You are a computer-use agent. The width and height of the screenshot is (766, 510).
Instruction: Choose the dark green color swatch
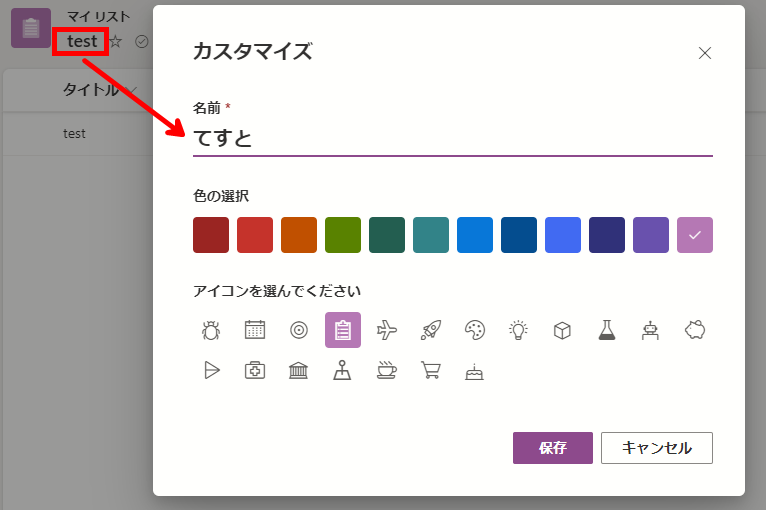pos(387,235)
